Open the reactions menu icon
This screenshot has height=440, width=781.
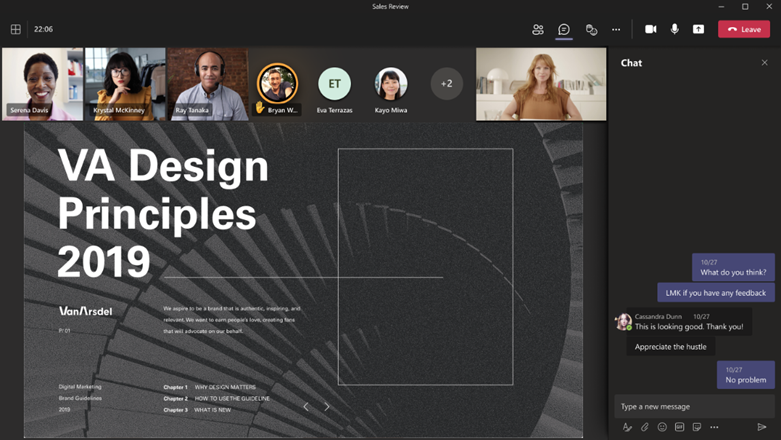click(591, 29)
